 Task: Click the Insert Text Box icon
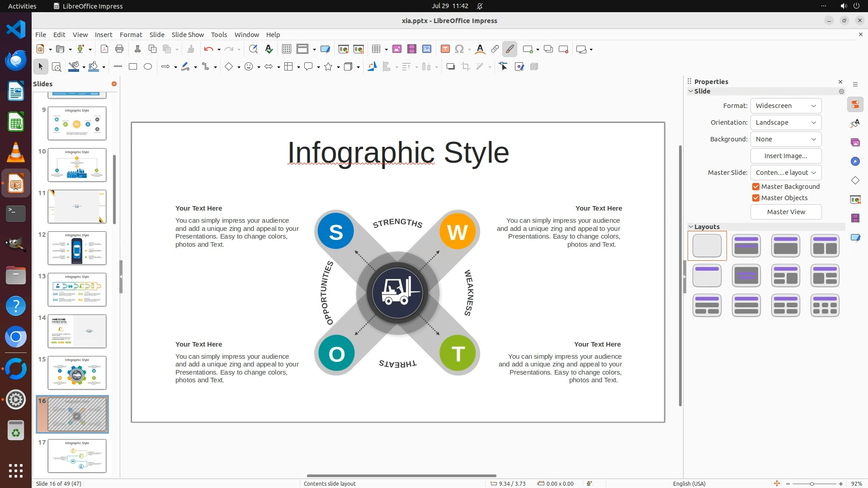(445, 49)
